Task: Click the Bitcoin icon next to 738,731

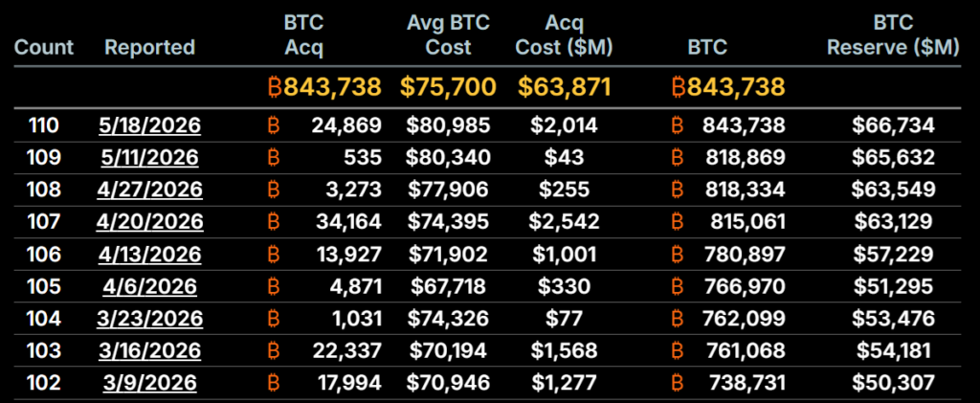Action: point(678,382)
